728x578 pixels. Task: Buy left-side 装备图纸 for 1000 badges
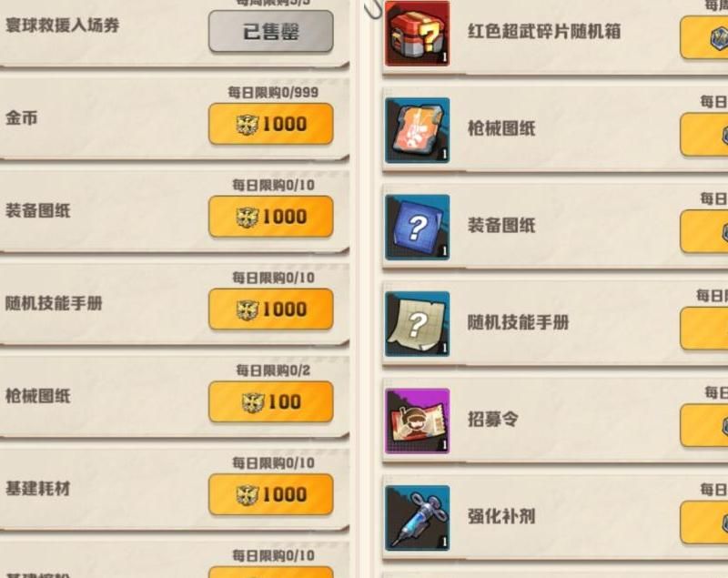[270, 217]
